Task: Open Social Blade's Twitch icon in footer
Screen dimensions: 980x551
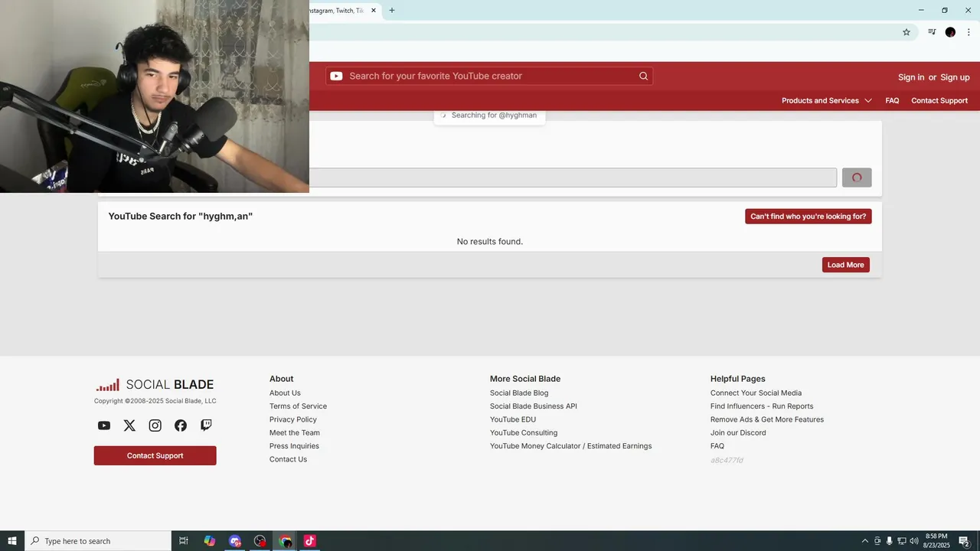Action: tap(206, 425)
